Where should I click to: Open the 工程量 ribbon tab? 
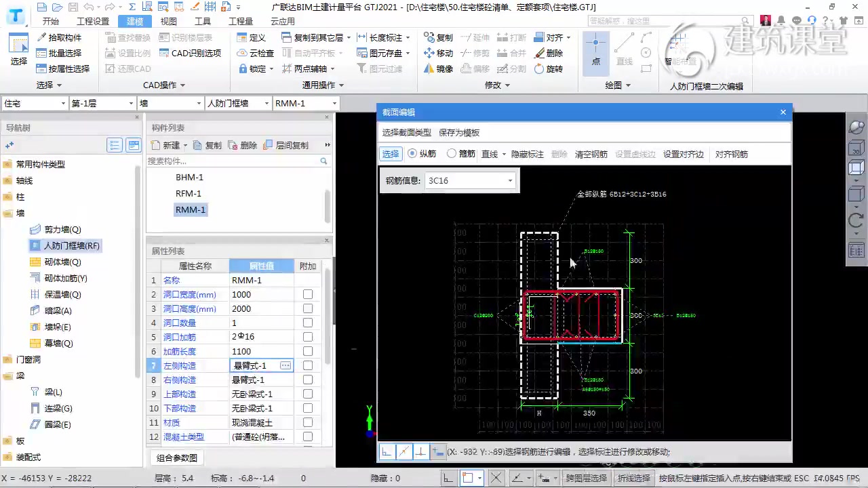240,21
